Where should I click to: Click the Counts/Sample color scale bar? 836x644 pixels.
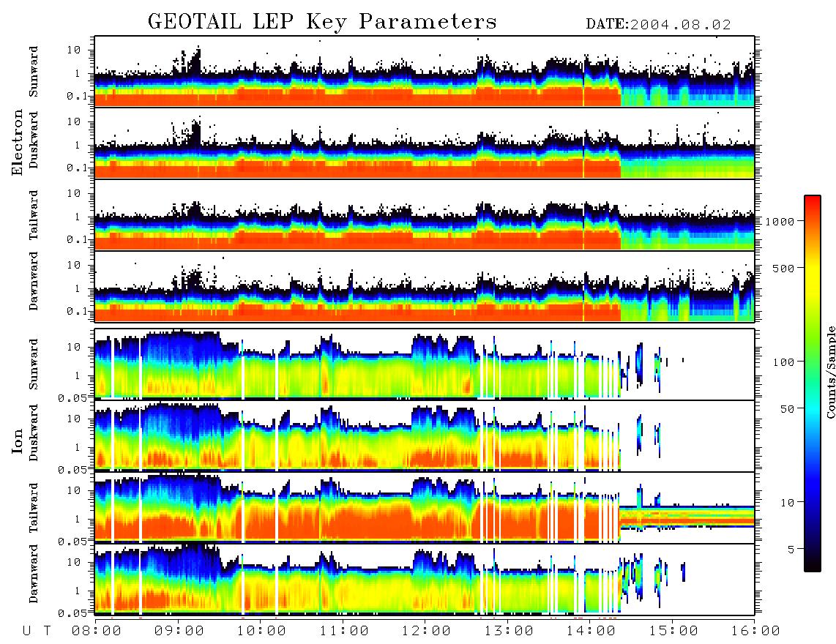click(813, 383)
